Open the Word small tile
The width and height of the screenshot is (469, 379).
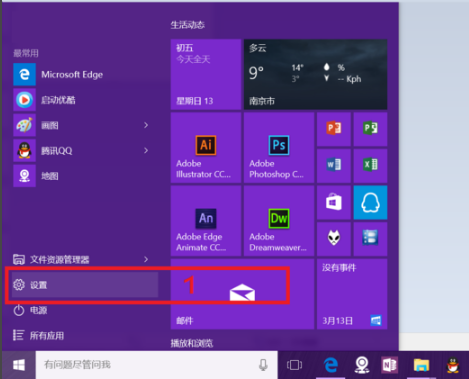pos(334,166)
